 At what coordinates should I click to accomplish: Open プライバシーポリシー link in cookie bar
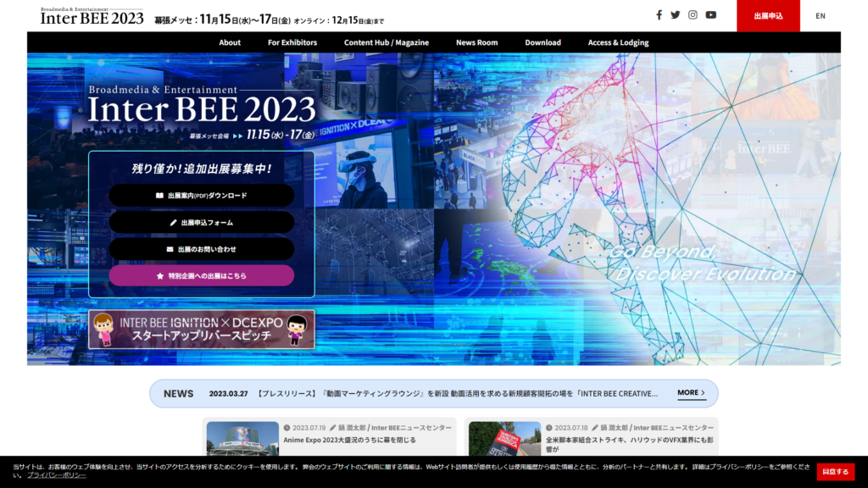57,474
